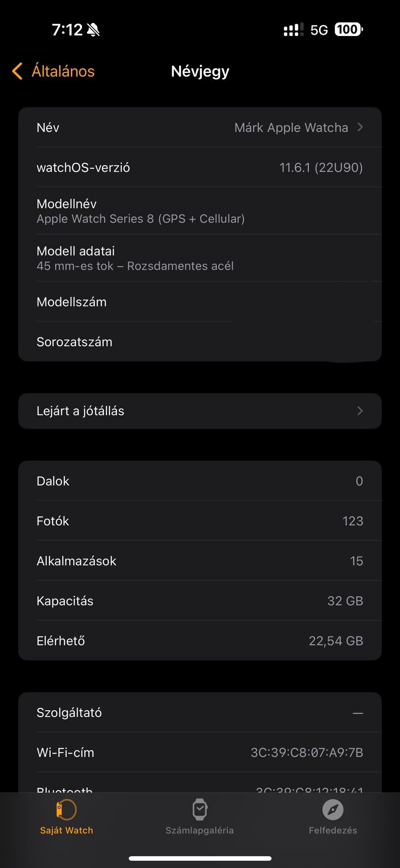The height and width of the screenshot is (868, 400).
Task: Tap the Sorozatszám row
Action: point(200,342)
